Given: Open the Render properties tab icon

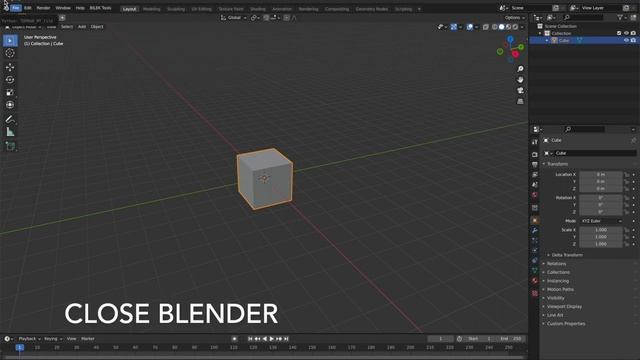Looking at the screenshot, I should (x=535, y=154).
